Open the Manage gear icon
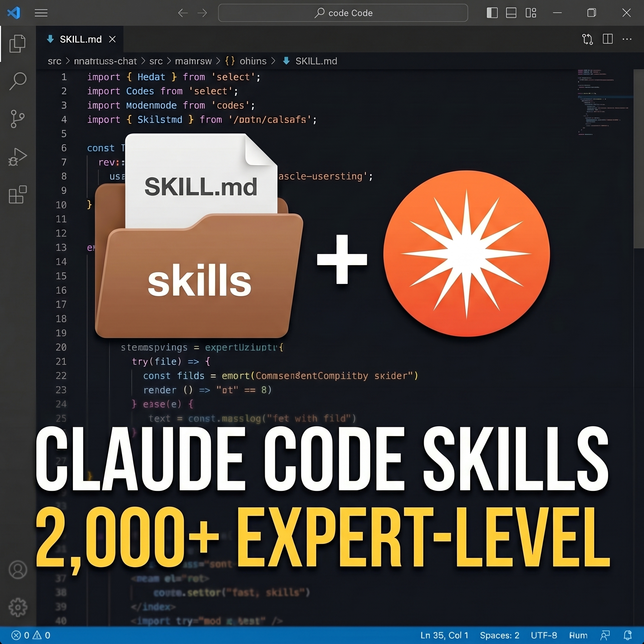Image resolution: width=644 pixels, height=644 pixels. pyautogui.click(x=18, y=607)
